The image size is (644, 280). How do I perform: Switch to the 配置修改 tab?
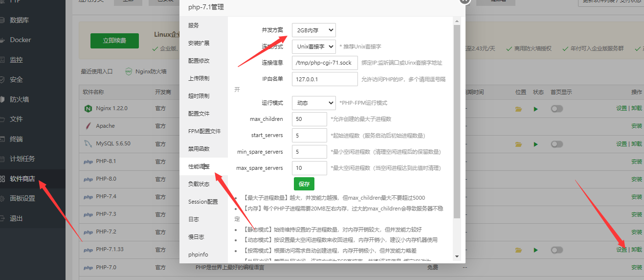point(203,61)
